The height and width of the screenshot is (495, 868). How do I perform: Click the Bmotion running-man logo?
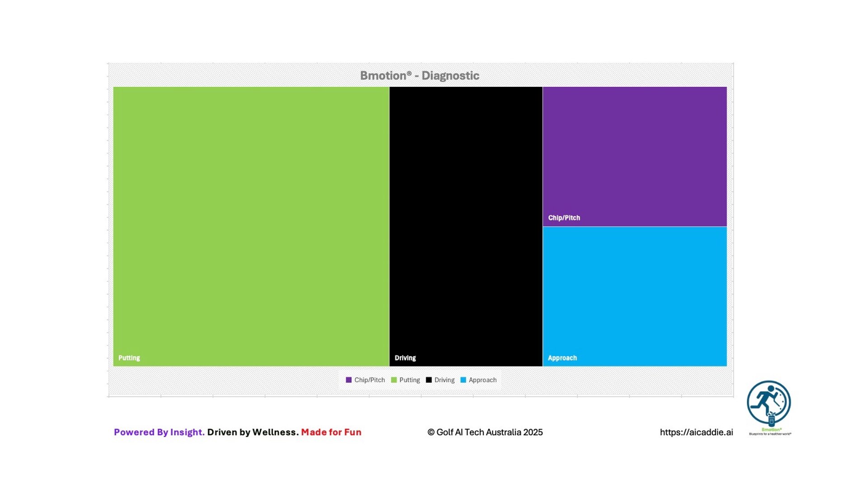768,403
